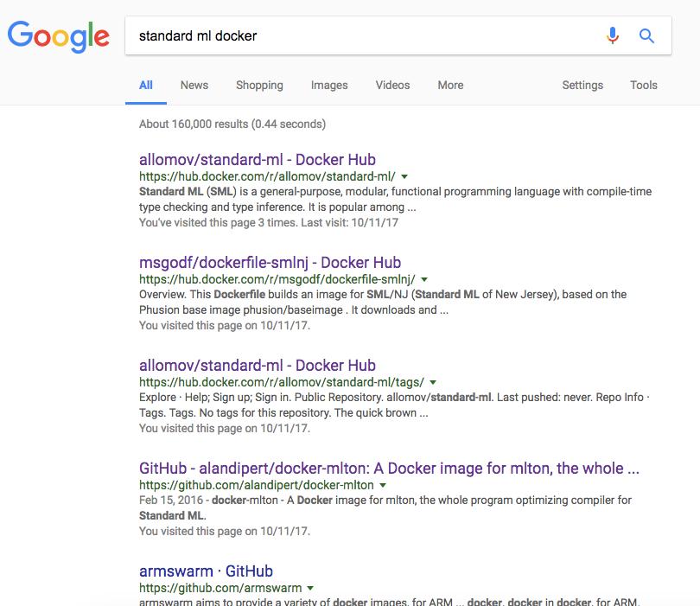Screen dimensions: 700x606
Task: Expand arrow beside allomov/standard-ml/ URL
Action: point(404,177)
